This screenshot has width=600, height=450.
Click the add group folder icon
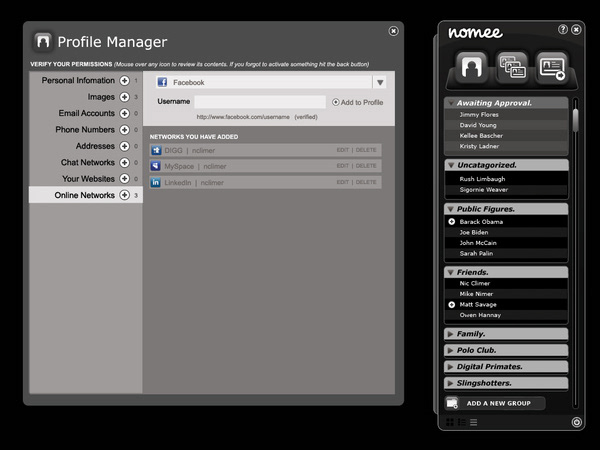[x=452, y=403]
